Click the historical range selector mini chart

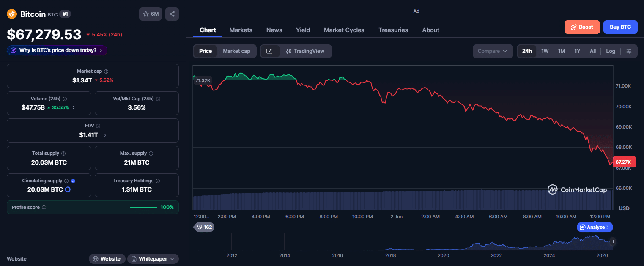coord(402,241)
